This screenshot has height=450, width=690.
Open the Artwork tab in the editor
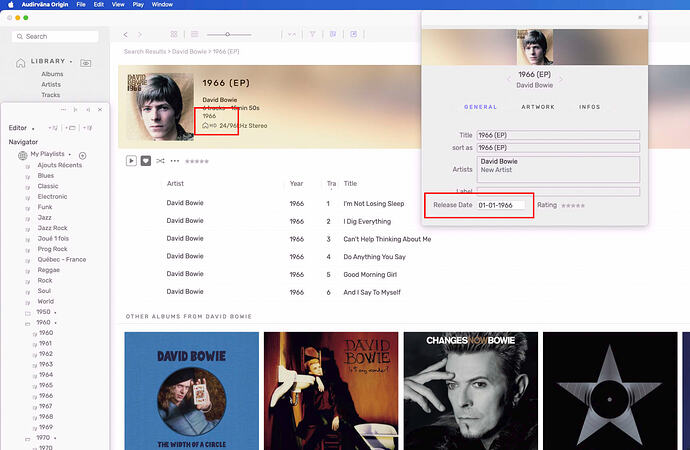click(537, 107)
